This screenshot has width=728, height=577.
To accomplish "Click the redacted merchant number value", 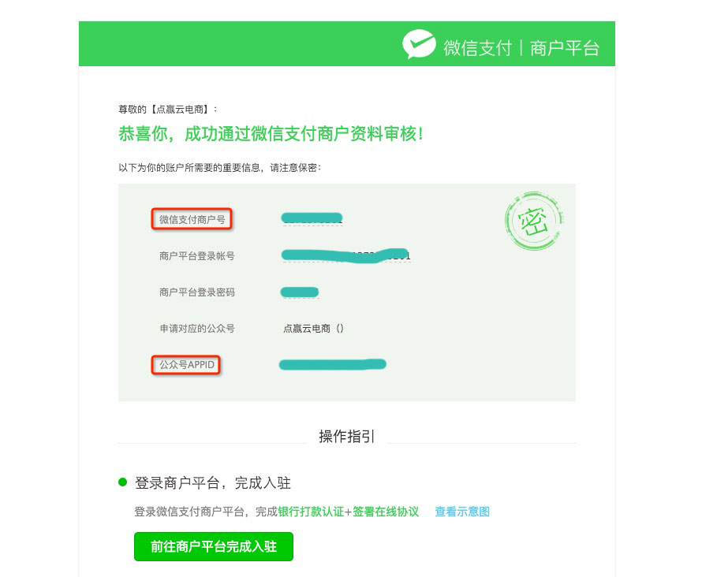I will (x=312, y=218).
